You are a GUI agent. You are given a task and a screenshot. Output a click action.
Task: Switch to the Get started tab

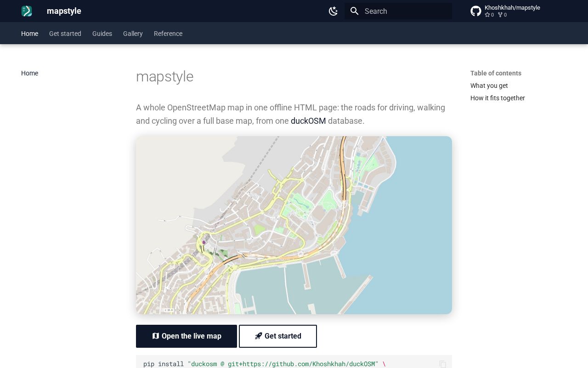65,34
